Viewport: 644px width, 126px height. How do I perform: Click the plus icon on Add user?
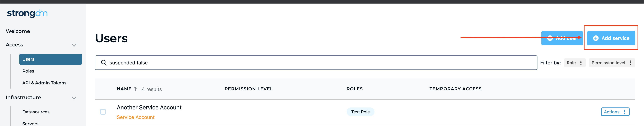(x=550, y=38)
